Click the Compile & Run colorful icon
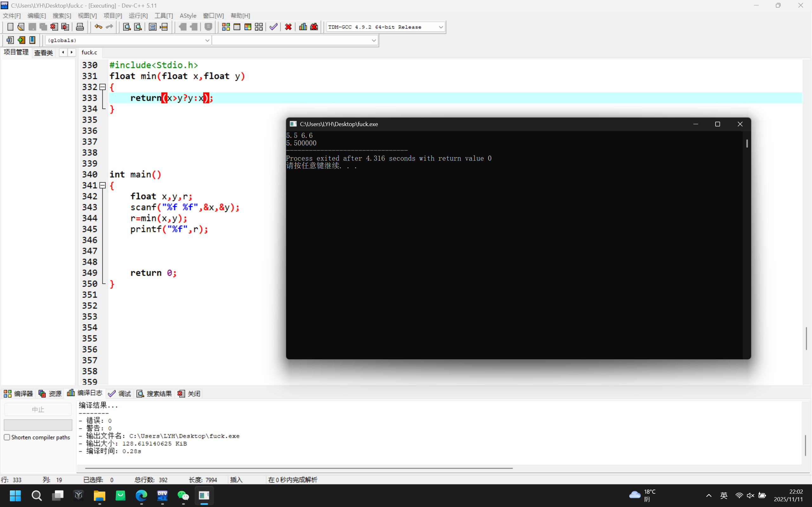Screen dimensions: 812x507 point(248,27)
